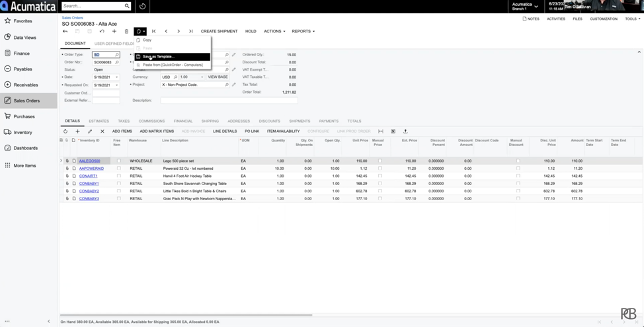Click Item Availability button
The image size is (644, 327).
click(284, 131)
